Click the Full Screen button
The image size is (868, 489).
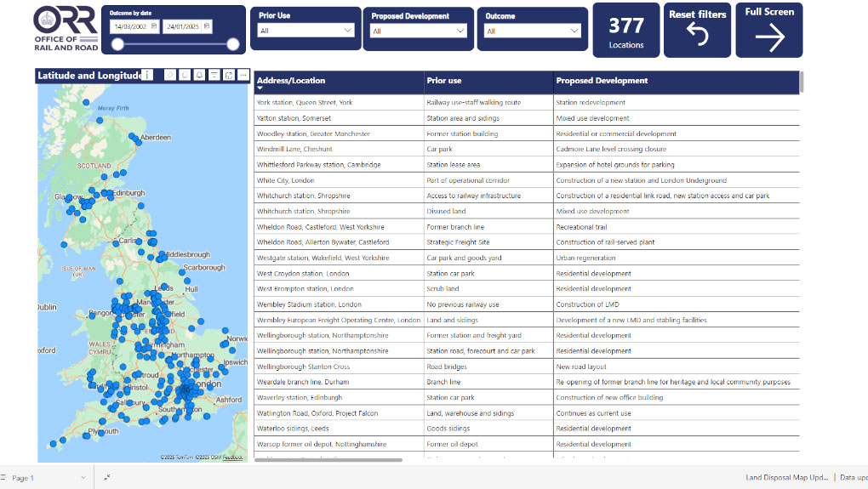(x=768, y=30)
